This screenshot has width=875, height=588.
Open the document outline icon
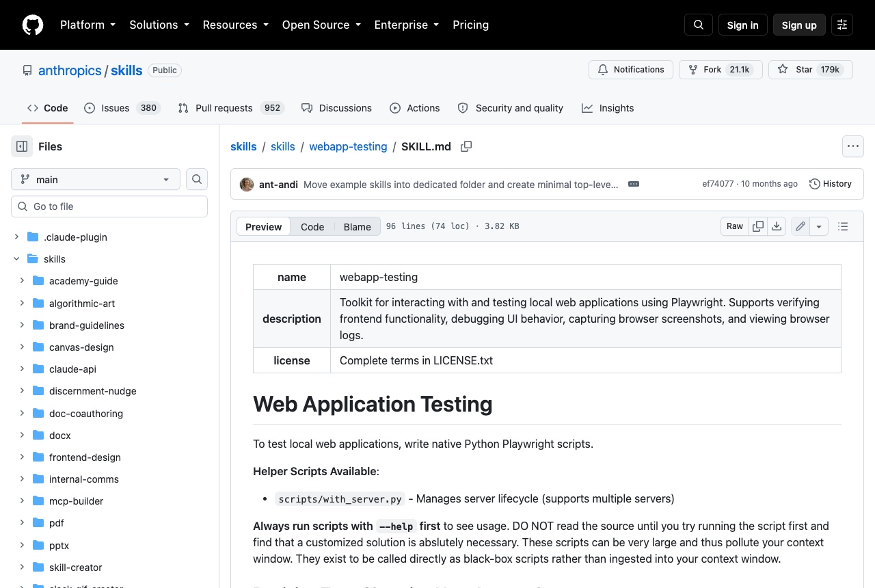click(843, 226)
